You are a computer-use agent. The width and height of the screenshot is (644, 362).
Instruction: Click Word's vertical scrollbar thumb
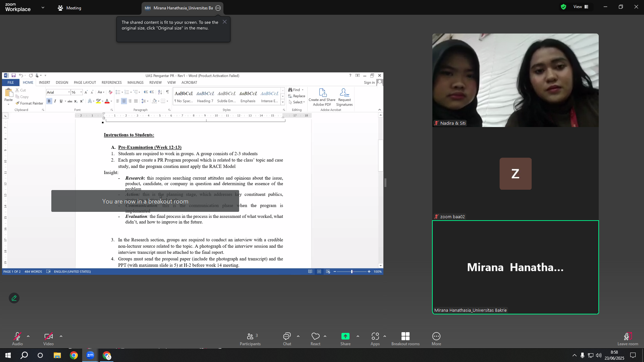pyautogui.click(x=380, y=156)
